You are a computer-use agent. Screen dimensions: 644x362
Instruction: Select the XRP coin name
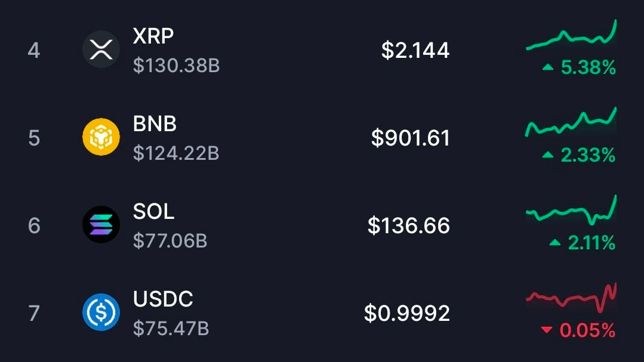pyautogui.click(x=153, y=36)
